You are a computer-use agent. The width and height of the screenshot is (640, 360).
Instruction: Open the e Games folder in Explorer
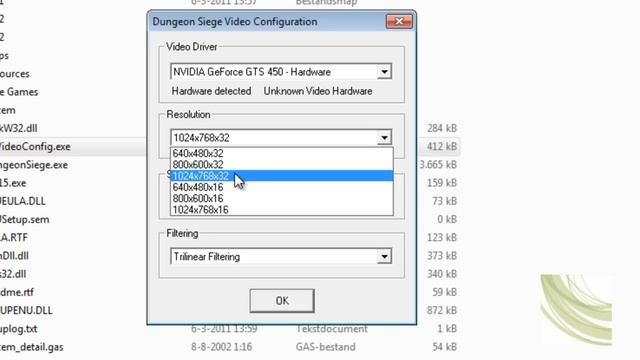19,92
